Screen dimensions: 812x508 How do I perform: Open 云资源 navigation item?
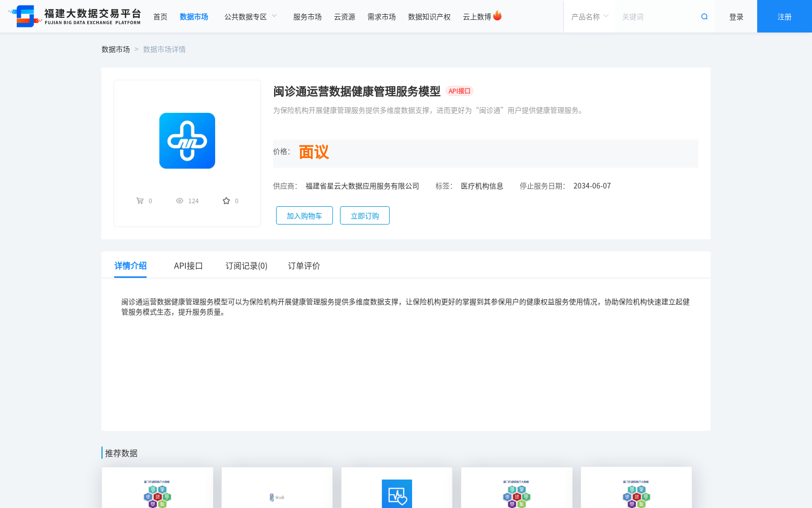click(x=345, y=17)
